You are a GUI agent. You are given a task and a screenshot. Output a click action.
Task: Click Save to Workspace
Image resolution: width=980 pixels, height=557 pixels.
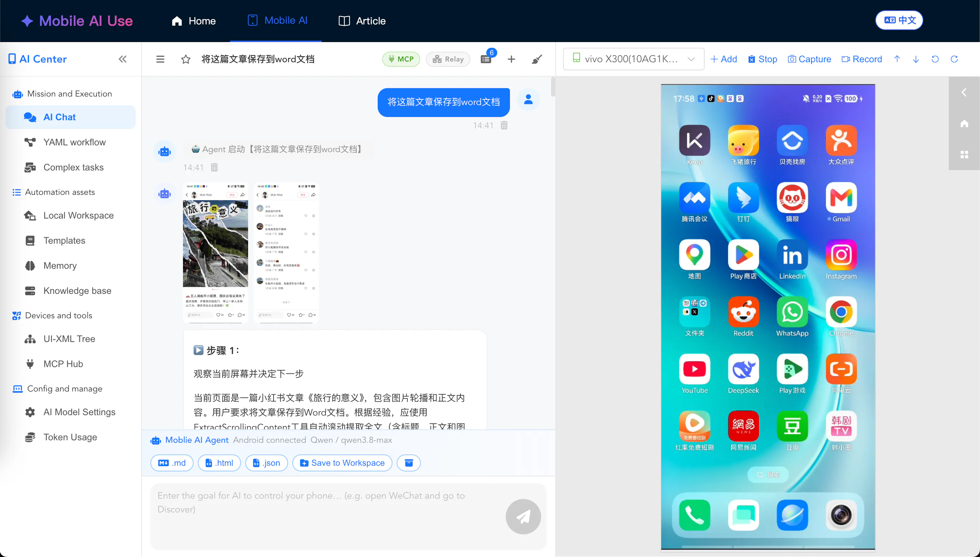pyautogui.click(x=342, y=463)
